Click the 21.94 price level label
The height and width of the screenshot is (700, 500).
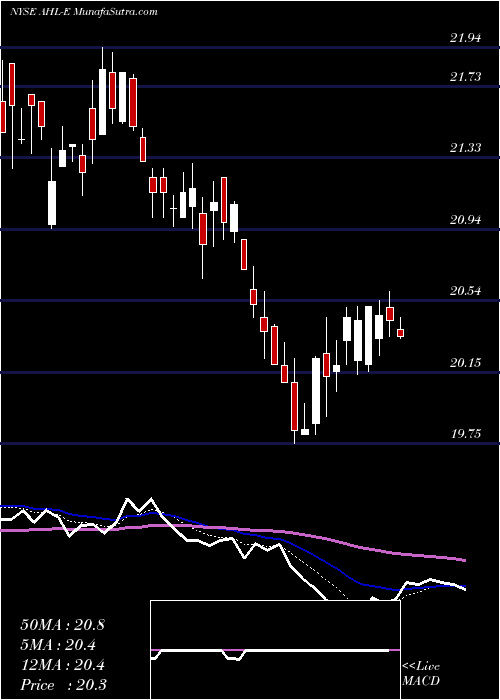[466, 38]
